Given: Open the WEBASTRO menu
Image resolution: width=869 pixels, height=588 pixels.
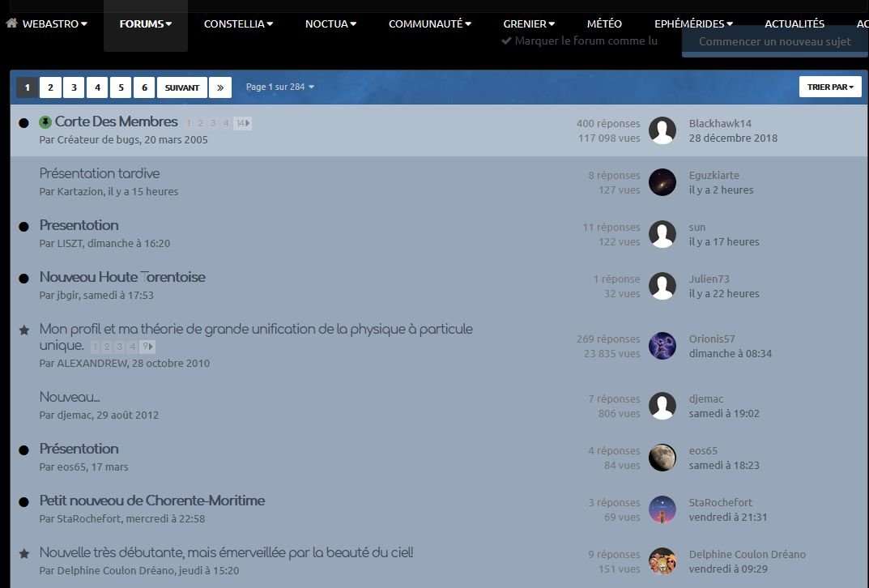Looking at the screenshot, I should click(x=55, y=23).
